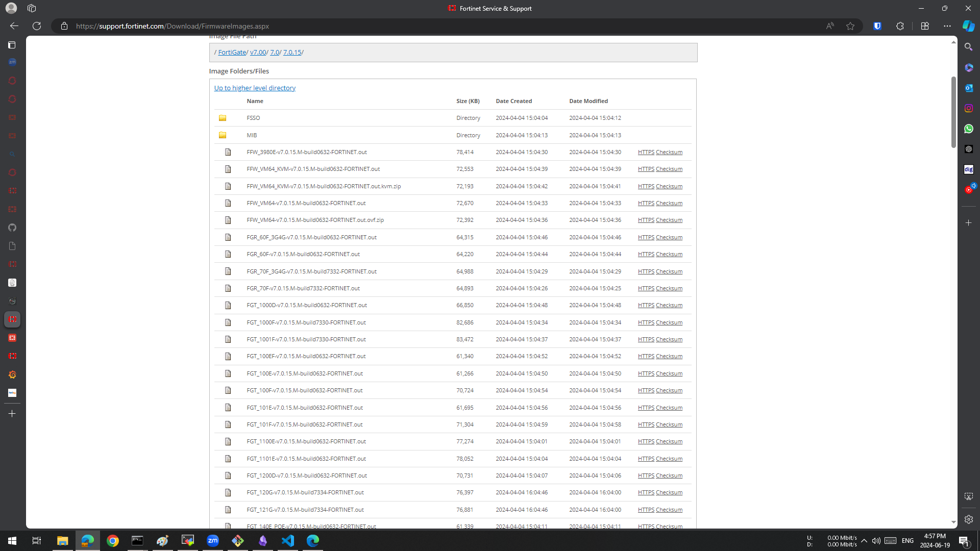980x551 pixels.
Task: Open the Extensions puzzle icon
Action: click(x=900, y=26)
